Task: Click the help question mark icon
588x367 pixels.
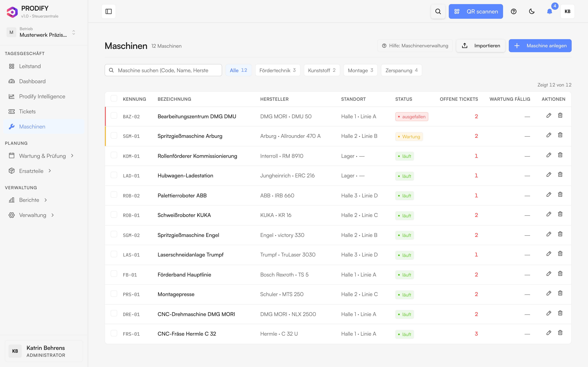Action: click(513, 11)
